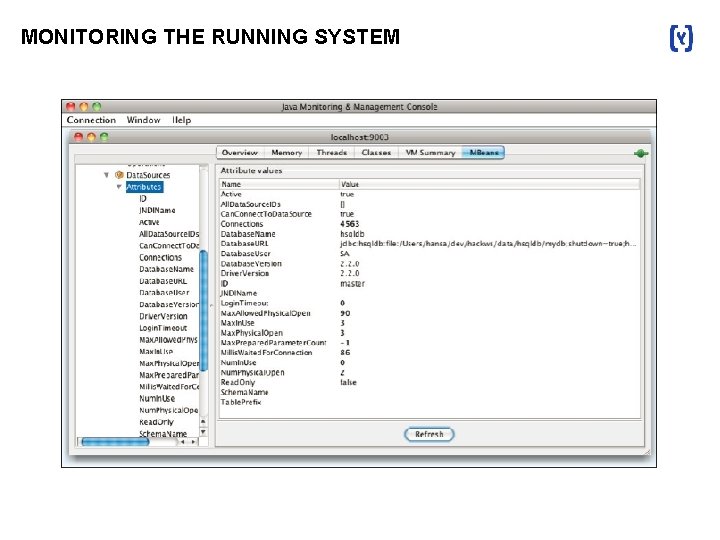Close the localhost:9003 inner window
The image size is (720, 540).
(79, 137)
